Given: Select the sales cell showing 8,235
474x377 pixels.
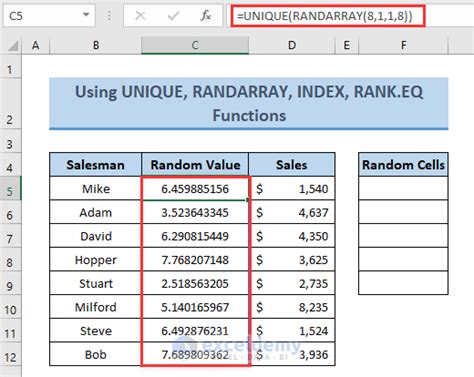Looking at the screenshot, I should pos(292,307).
